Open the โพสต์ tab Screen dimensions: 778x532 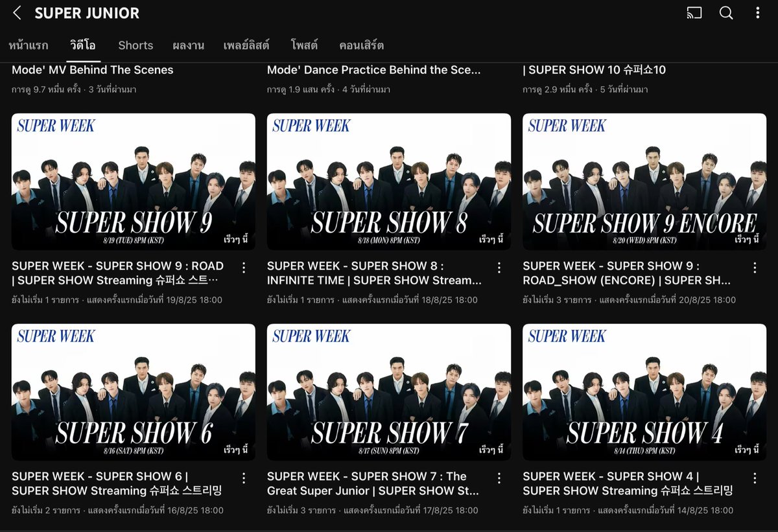[x=304, y=45]
